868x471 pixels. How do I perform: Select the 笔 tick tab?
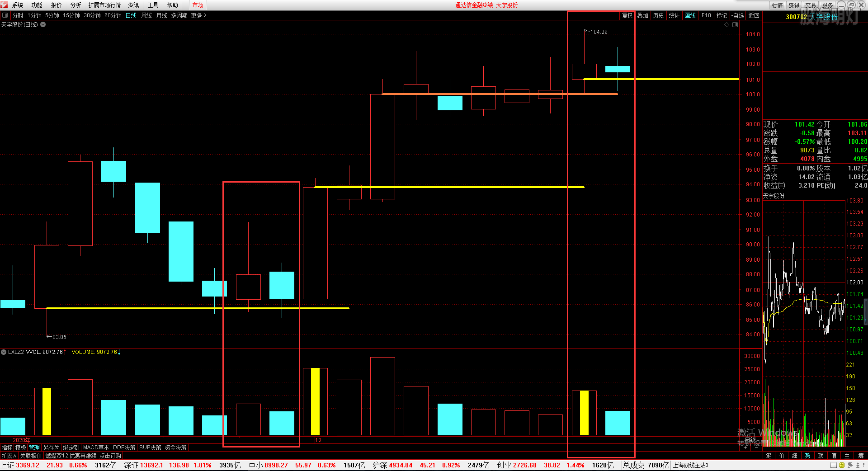tap(769, 456)
